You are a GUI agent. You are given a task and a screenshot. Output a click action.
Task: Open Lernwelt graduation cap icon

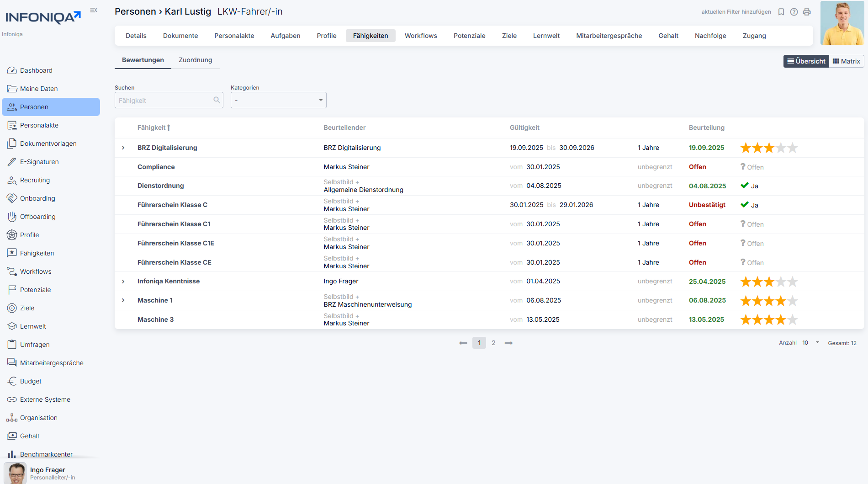point(12,326)
